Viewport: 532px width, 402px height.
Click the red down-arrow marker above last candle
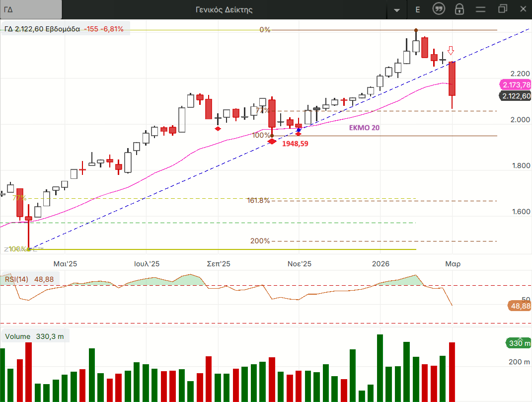point(451,51)
